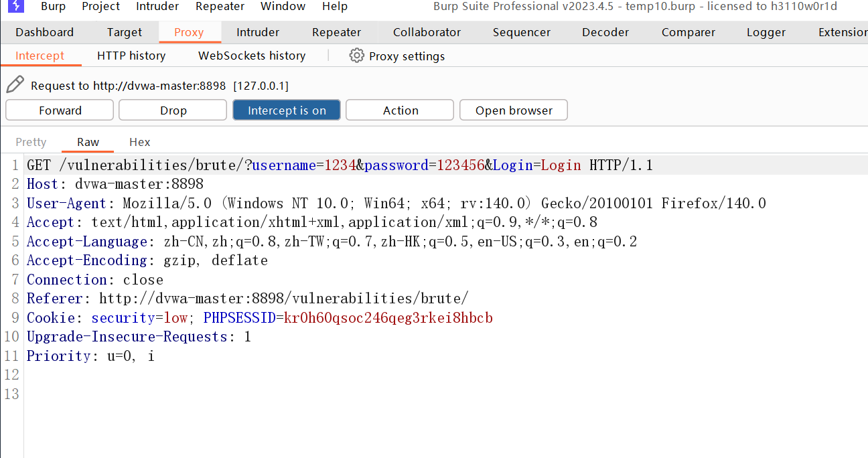Click the Open browser button
The image size is (868, 458).
coord(514,110)
